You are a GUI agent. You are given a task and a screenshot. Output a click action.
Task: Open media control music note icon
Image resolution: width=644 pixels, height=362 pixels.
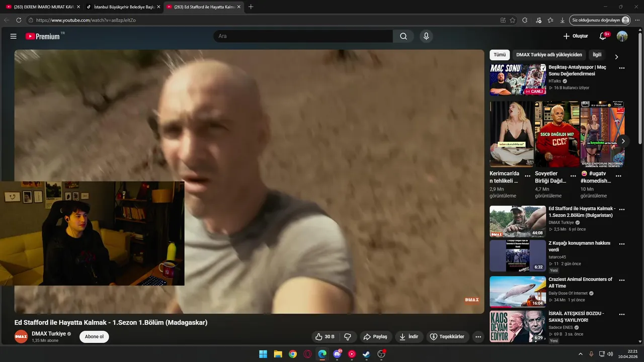[x=538, y=20]
